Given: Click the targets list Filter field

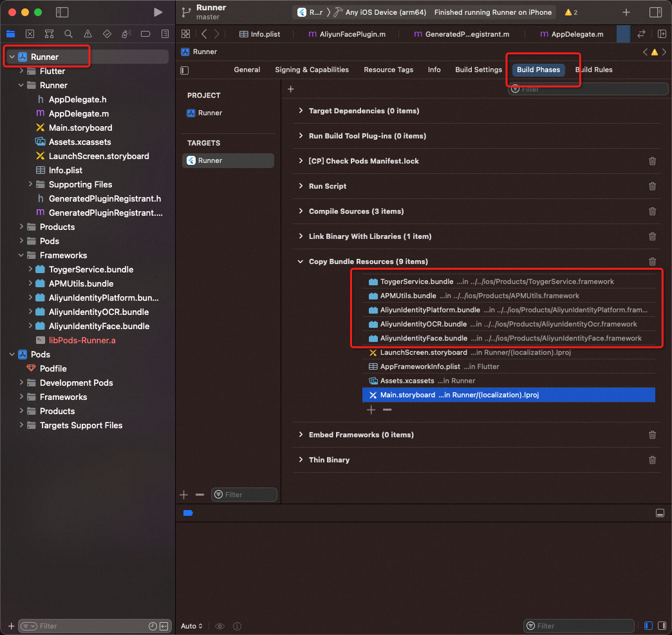Looking at the screenshot, I should tap(245, 495).
